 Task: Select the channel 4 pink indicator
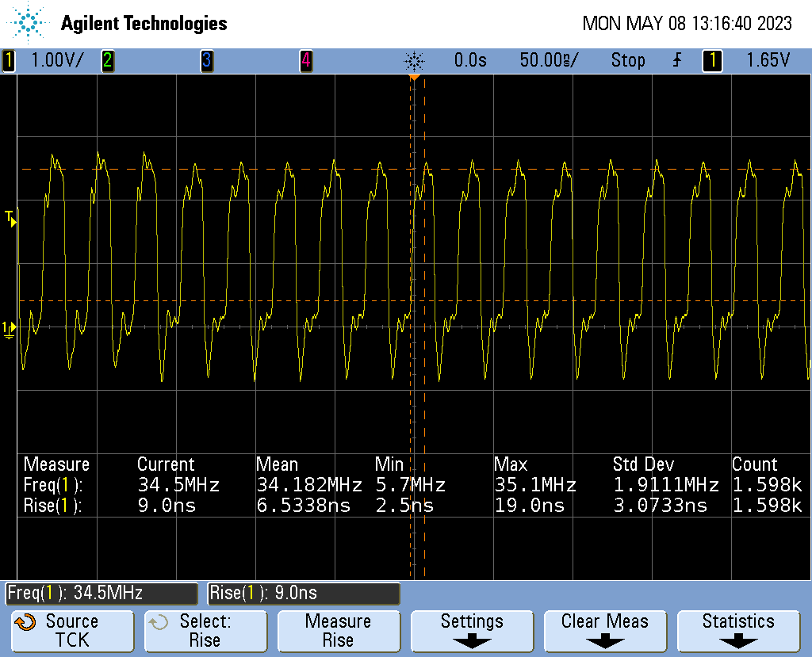click(x=305, y=60)
